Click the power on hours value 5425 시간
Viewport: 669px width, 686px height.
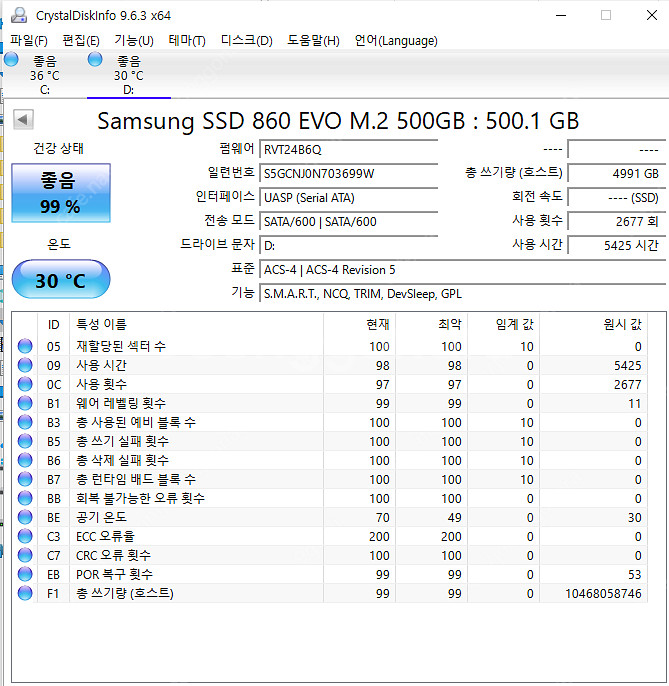617,245
